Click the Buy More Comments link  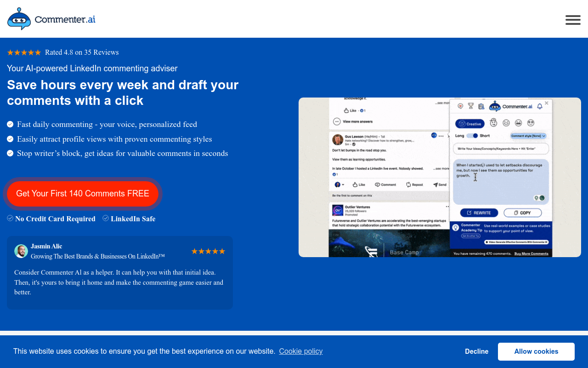(531, 254)
